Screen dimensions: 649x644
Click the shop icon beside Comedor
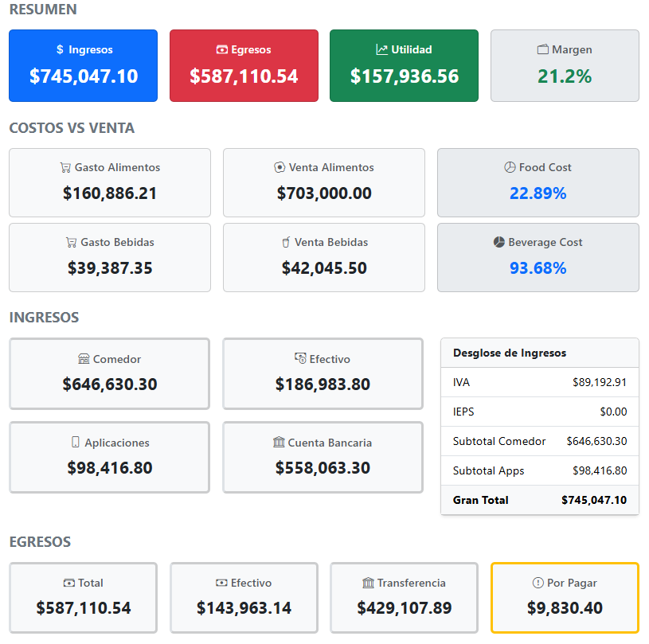point(84,359)
